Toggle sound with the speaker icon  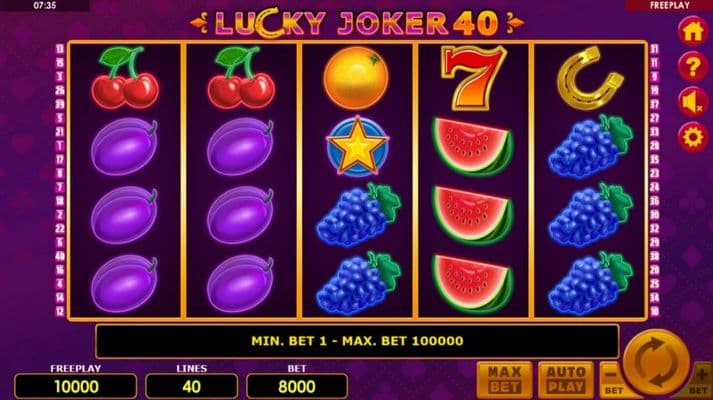(x=693, y=102)
